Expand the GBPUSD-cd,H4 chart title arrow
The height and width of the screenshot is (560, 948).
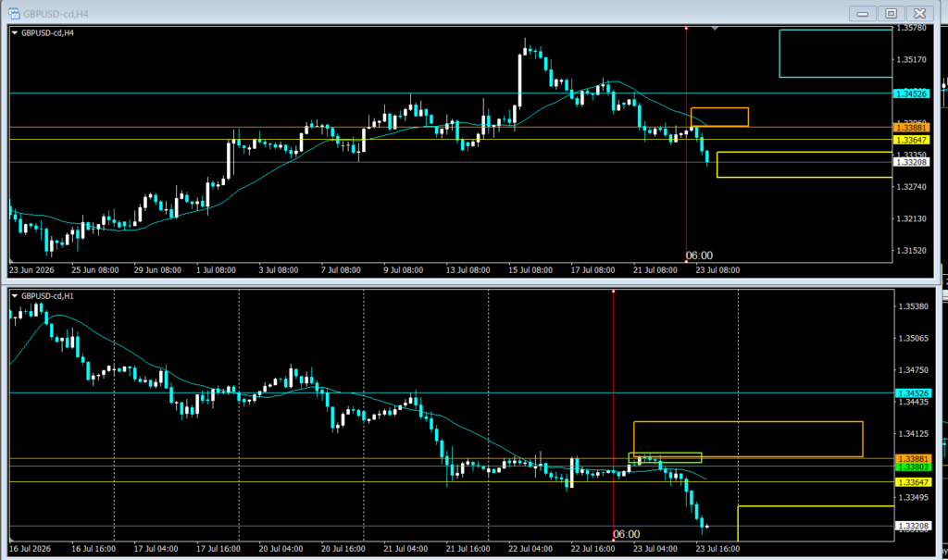[15, 33]
